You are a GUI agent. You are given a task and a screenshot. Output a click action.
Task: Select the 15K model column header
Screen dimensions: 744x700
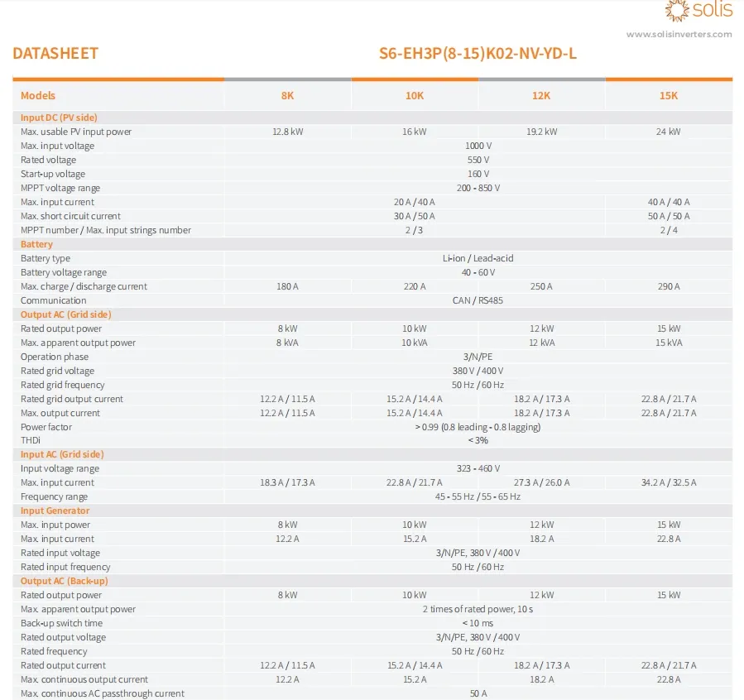click(669, 96)
